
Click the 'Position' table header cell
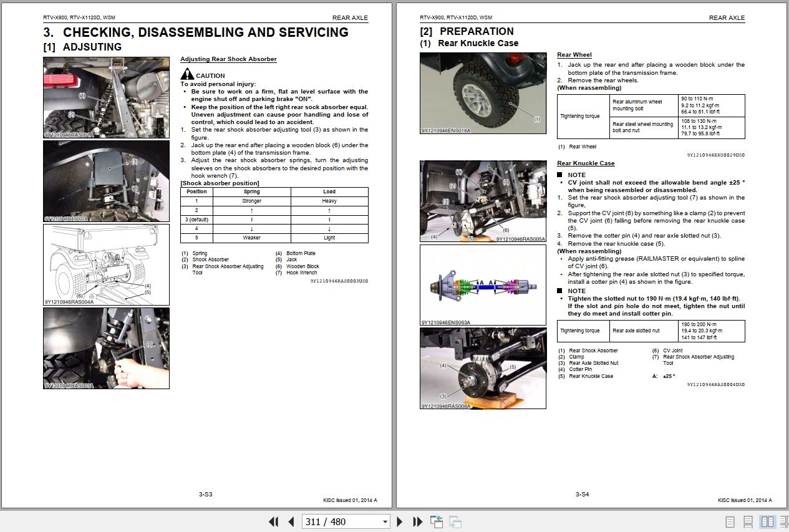tap(196, 191)
